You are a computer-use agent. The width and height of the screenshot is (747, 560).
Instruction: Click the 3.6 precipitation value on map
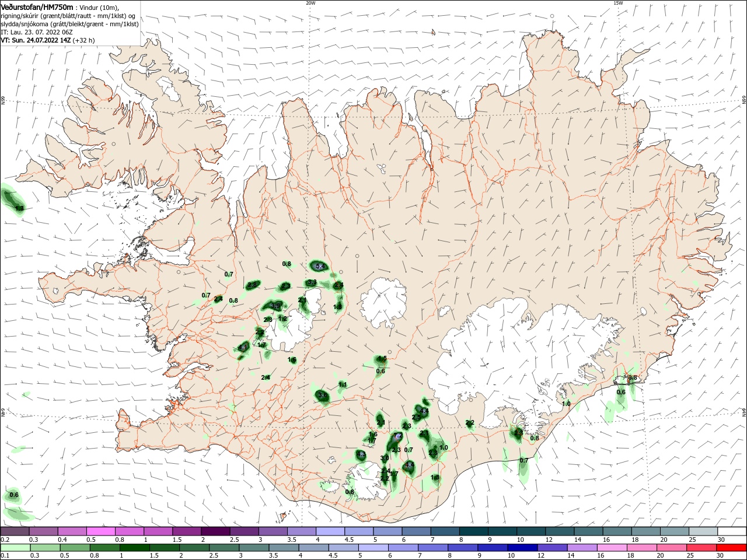(x=323, y=395)
